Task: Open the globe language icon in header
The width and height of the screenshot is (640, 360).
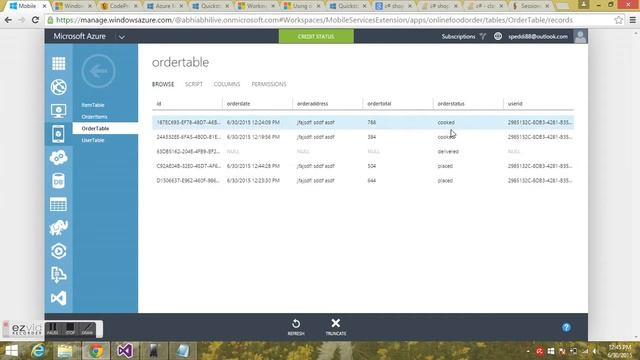Action: 498,36
